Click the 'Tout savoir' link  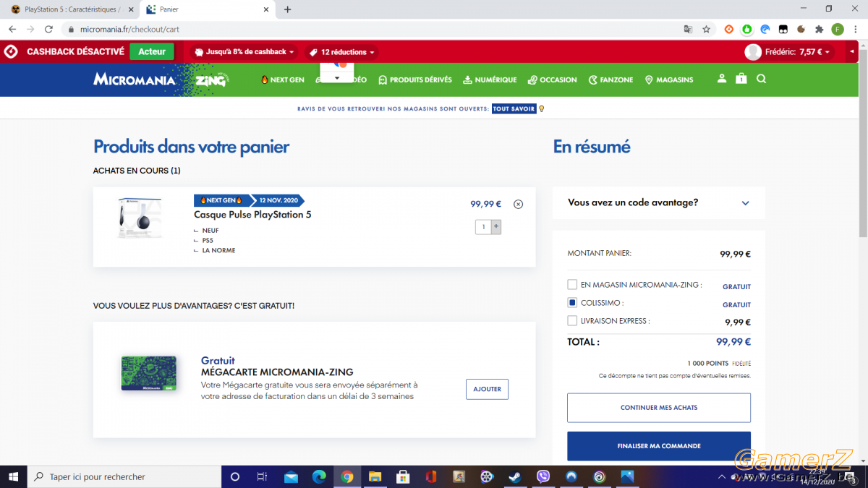coord(514,109)
